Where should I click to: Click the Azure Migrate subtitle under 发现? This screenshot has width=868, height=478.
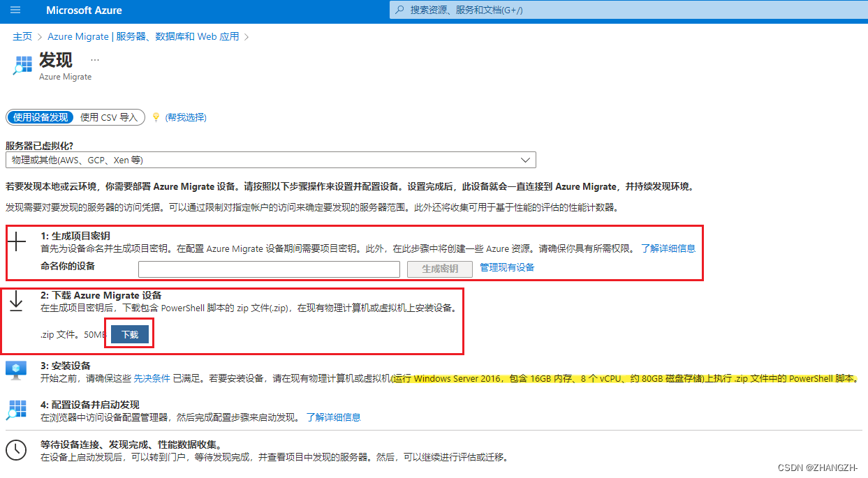click(x=65, y=77)
